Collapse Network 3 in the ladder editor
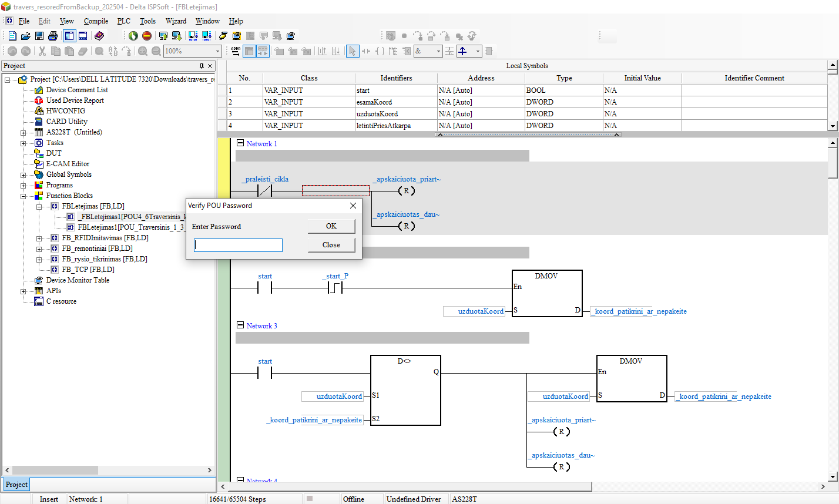 (240, 325)
